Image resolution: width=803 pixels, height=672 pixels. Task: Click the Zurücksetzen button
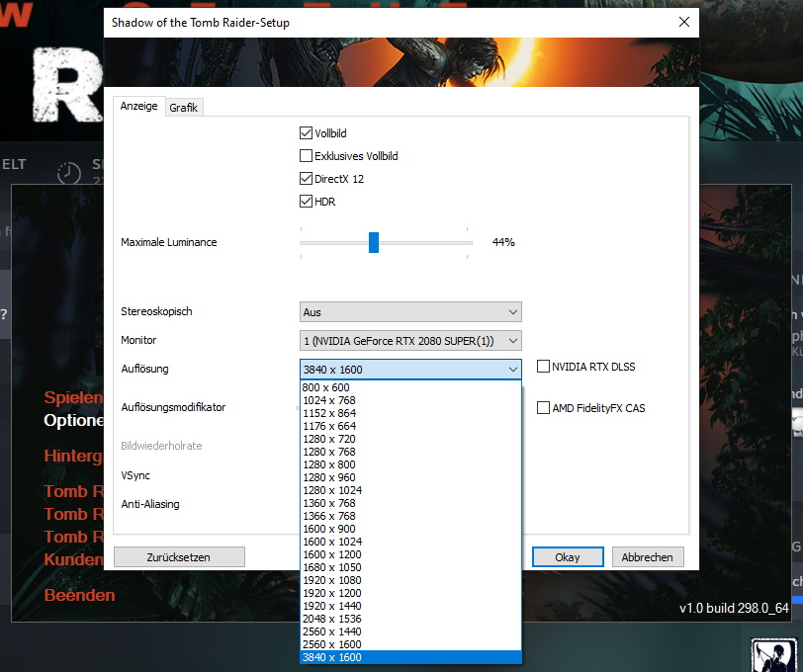179,556
